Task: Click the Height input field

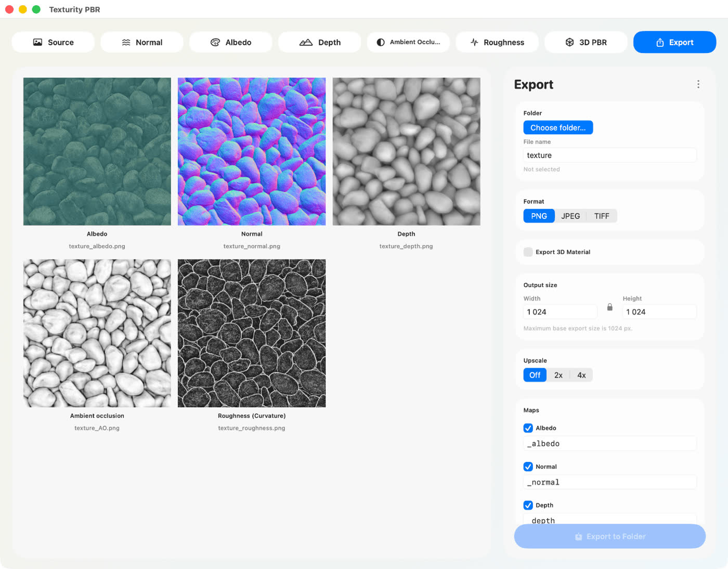Action: click(659, 312)
